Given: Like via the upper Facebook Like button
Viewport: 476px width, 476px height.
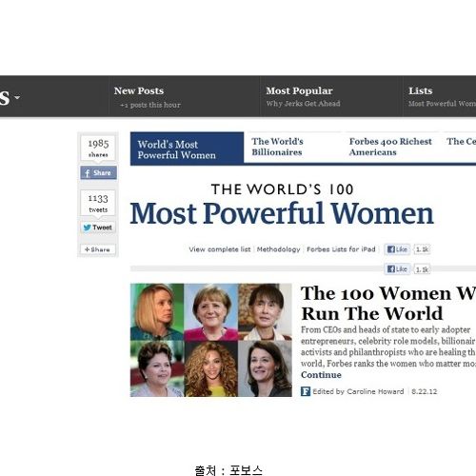Looking at the screenshot, I should 397,249.
